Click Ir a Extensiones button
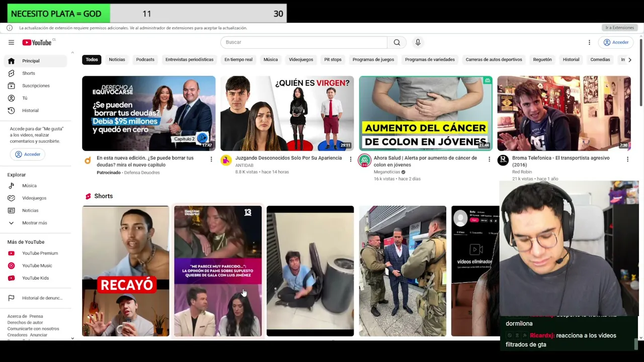Viewport: 644px width, 362px height. point(619,28)
